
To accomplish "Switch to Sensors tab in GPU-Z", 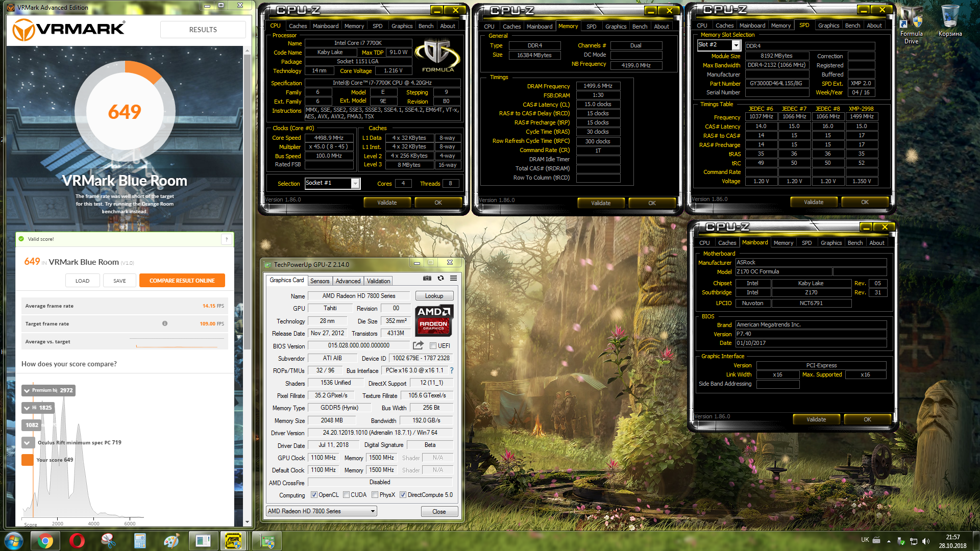I will pyautogui.click(x=320, y=281).
